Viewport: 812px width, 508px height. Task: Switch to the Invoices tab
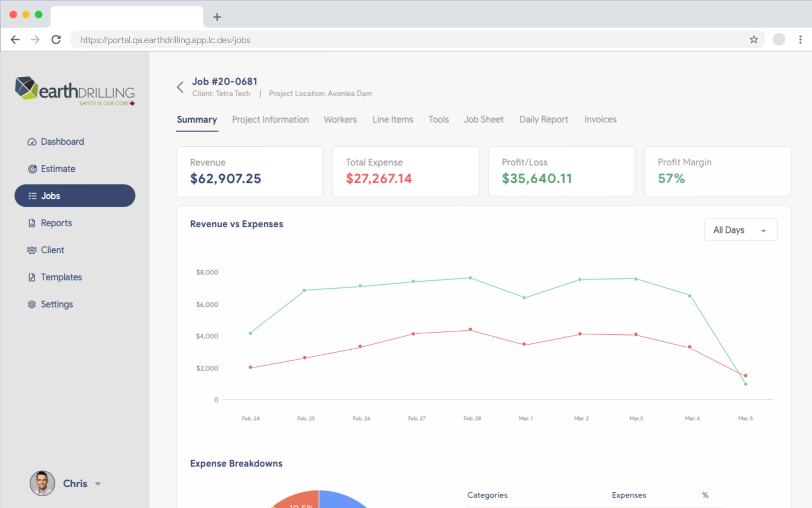[x=600, y=120]
